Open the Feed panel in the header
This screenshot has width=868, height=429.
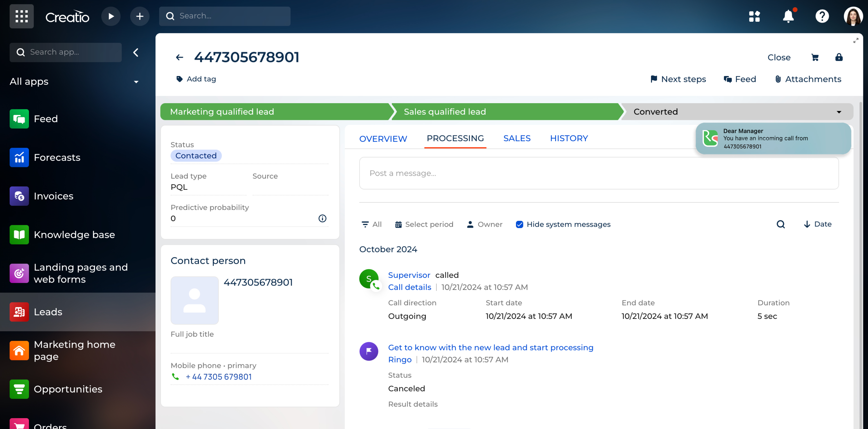point(740,79)
